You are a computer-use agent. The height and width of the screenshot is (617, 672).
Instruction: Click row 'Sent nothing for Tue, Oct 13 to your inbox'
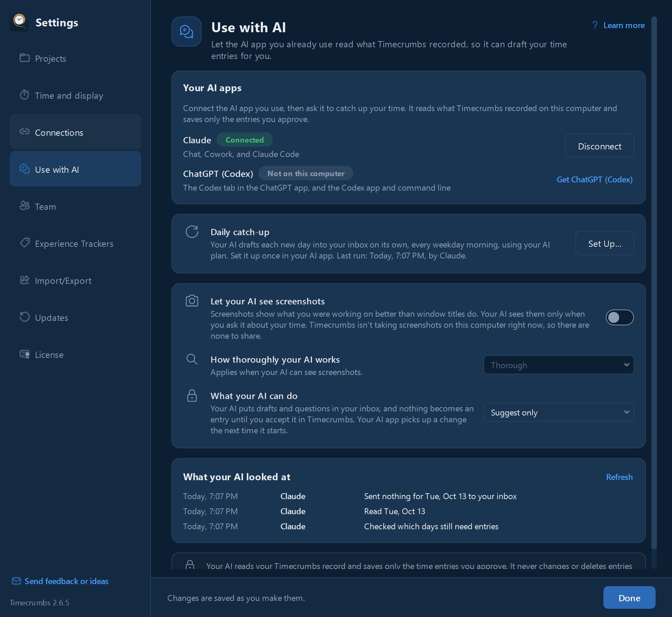click(x=408, y=496)
